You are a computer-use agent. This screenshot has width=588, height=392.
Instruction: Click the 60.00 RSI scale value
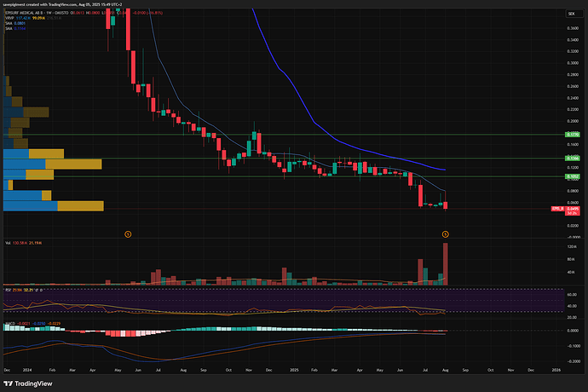(572, 295)
